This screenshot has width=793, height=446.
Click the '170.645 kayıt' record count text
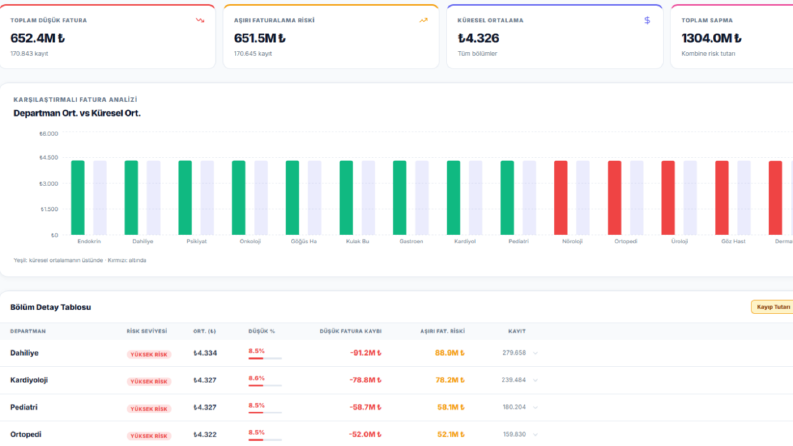click(253, 54)
